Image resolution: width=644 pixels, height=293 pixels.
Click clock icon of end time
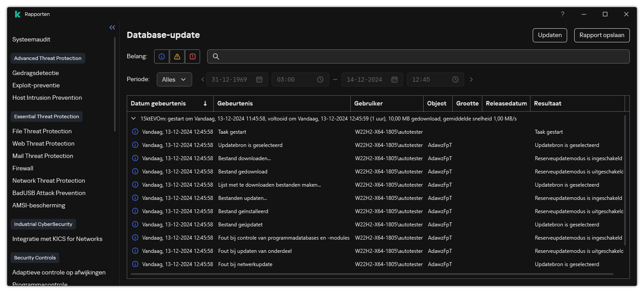click(455, 79)
